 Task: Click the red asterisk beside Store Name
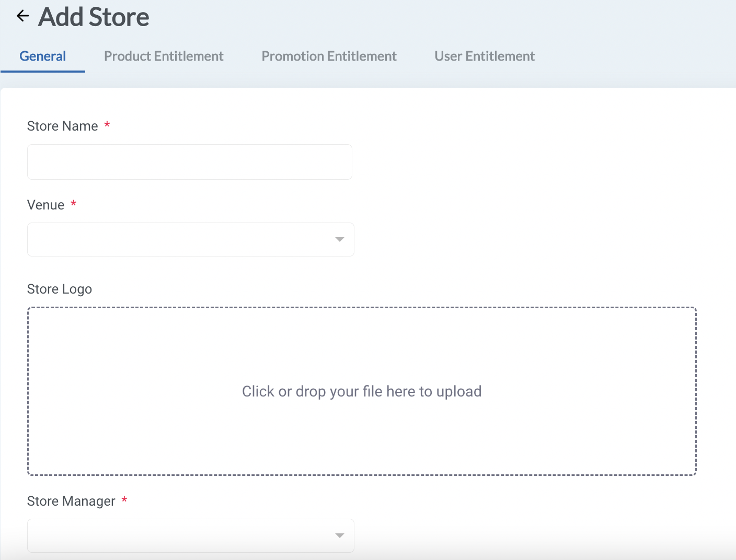(107, 125)
